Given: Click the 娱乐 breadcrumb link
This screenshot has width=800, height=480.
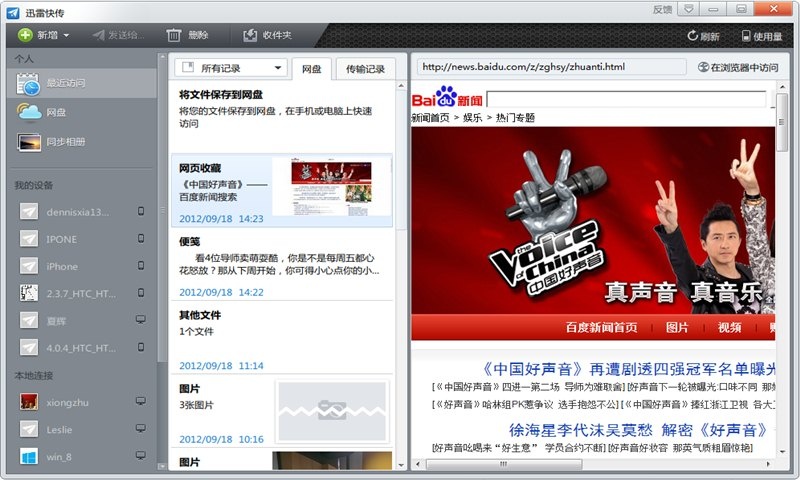Looking at the screenshot, I should [472, 118].
